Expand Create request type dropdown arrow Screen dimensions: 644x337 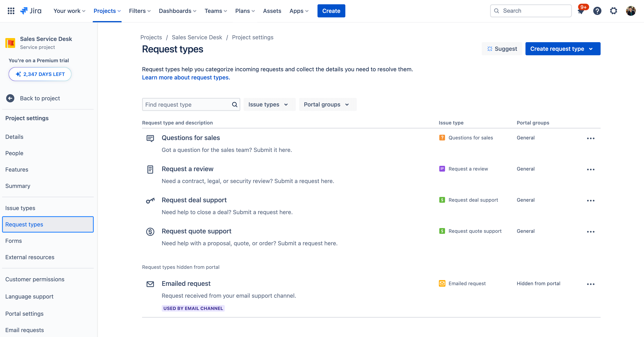(x=593, y=49)
